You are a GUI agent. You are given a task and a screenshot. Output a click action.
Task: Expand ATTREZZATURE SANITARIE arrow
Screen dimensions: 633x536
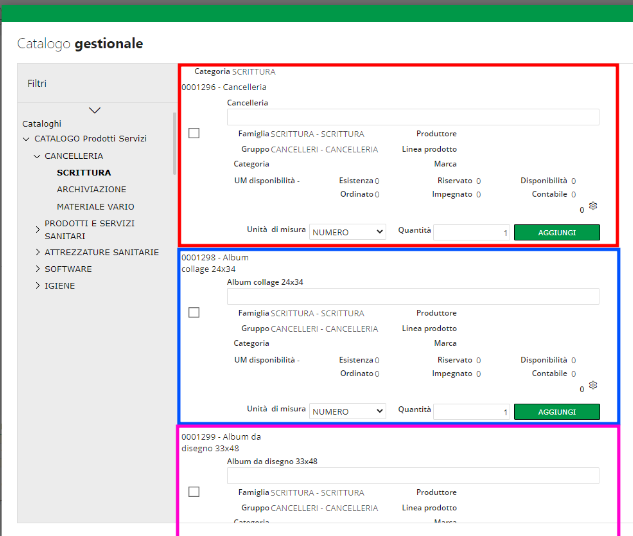pyautogui.click(x=37, y=253)
